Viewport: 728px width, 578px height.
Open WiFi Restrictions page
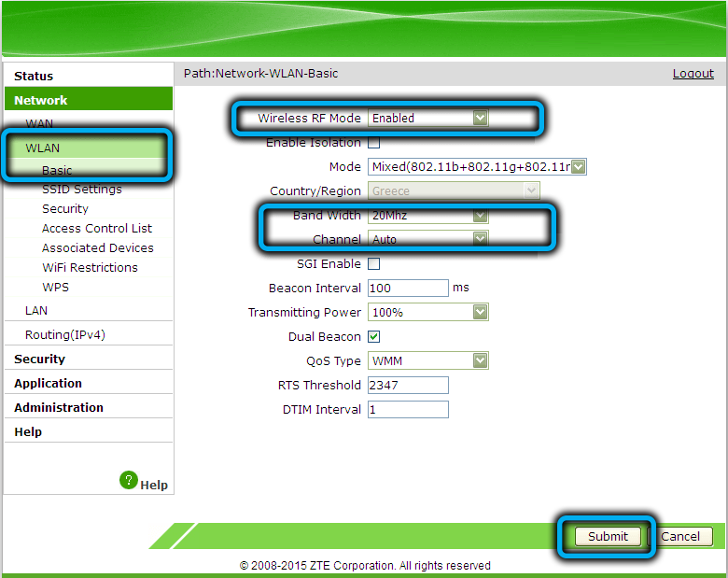[x=90, y=267]
